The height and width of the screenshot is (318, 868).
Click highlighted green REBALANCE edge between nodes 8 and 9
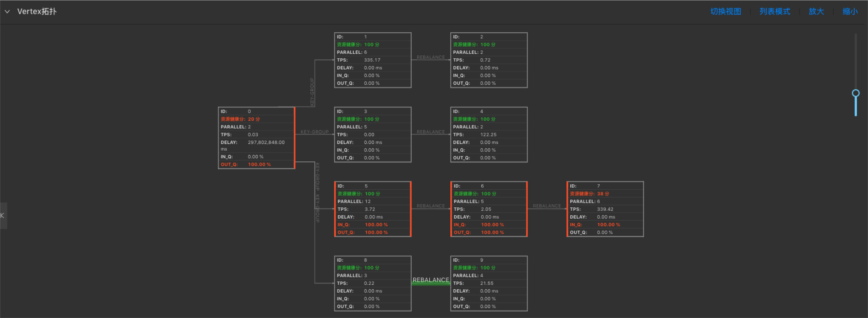tap(431, 283)
